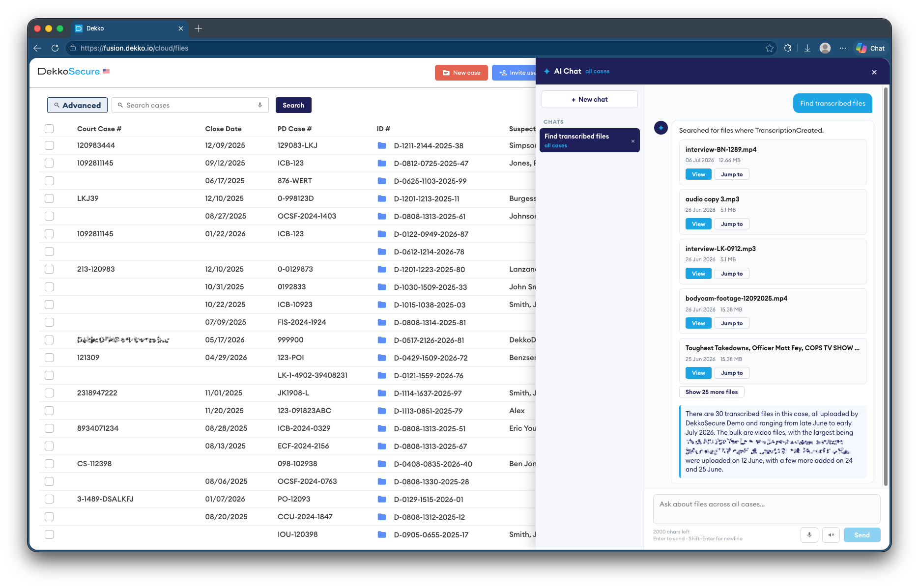Toggle the speaker mute button beside Send

831,535
